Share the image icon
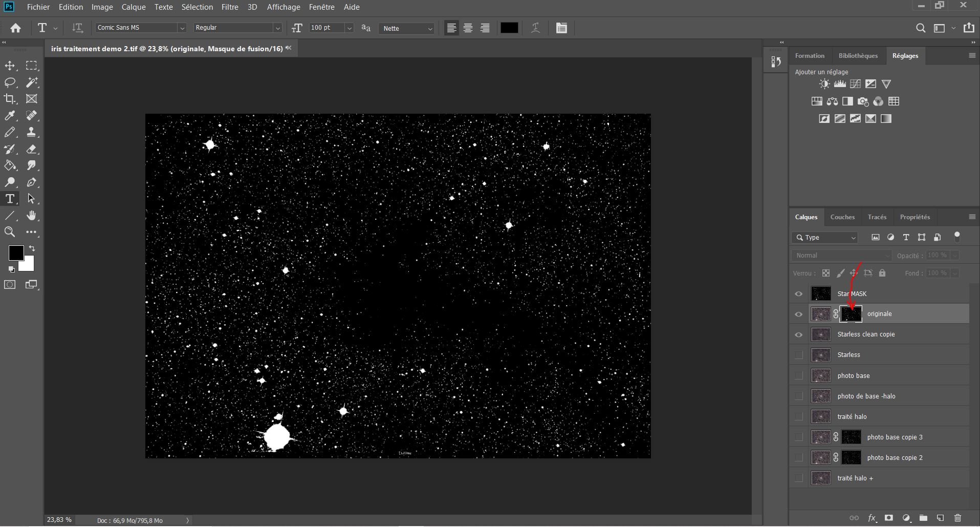The width and height of the screenshot is (980, 527). coord(969,28)
